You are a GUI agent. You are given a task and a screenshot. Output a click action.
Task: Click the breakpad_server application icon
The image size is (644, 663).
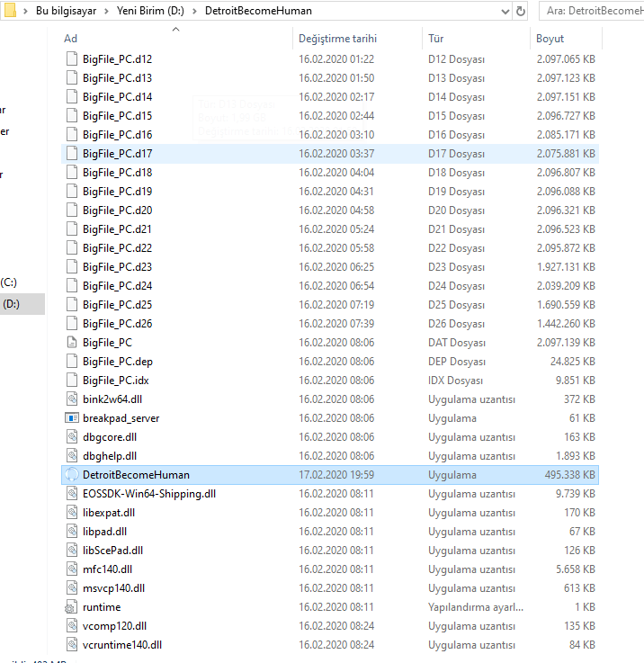72,418
